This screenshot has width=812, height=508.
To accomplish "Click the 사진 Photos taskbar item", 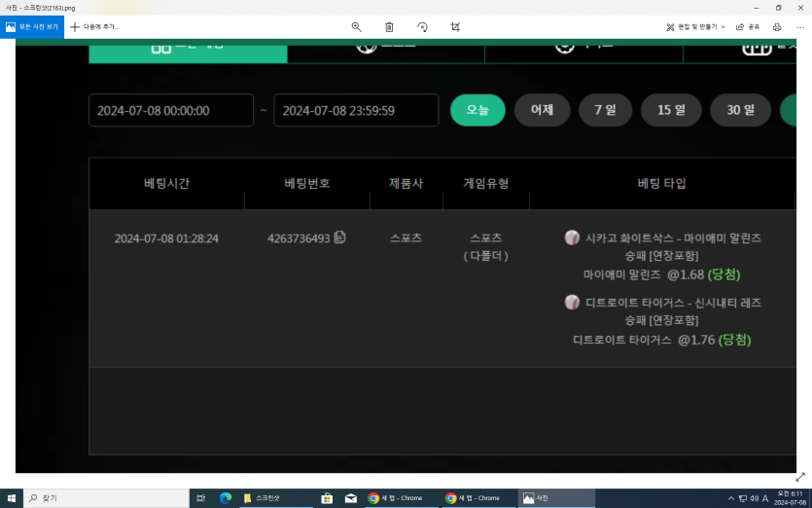I will click(x=556, y=498).
